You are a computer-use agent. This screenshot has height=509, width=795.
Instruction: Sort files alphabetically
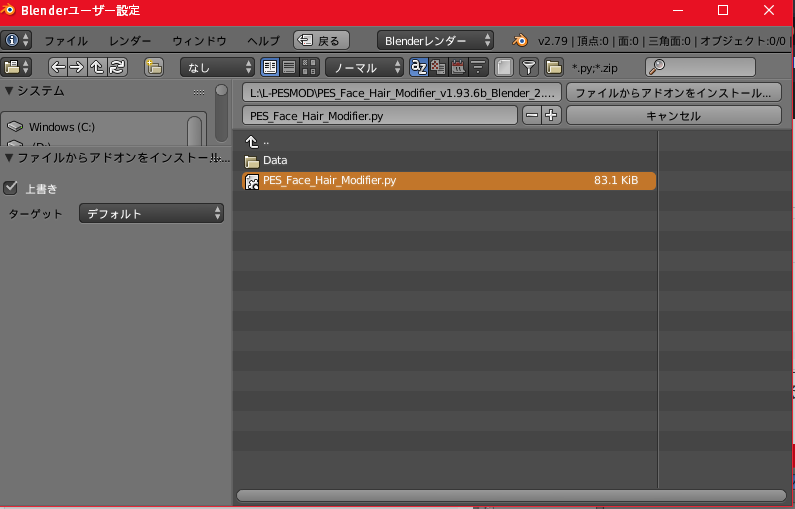[x=419, y=67]
